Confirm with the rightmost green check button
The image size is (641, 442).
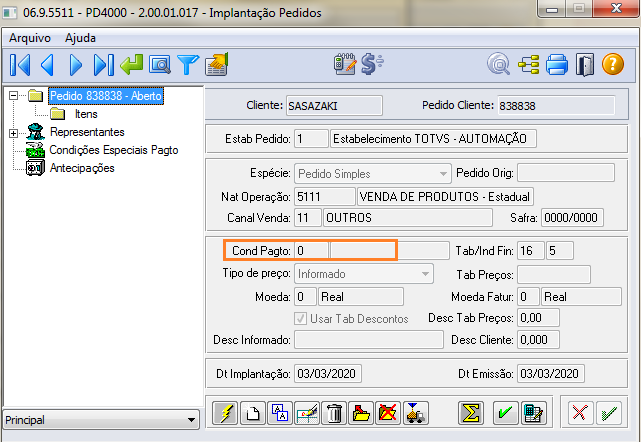pos(609,413)
